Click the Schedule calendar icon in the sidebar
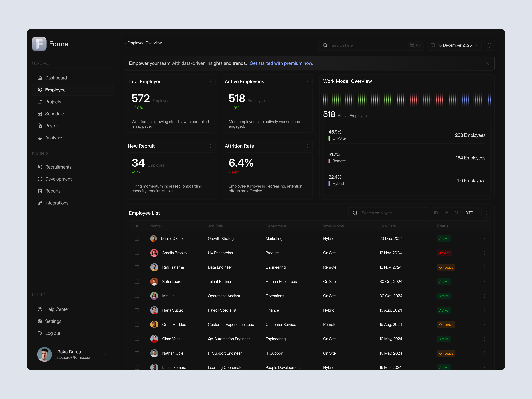 pyautogui.click(x=40, y=113)
